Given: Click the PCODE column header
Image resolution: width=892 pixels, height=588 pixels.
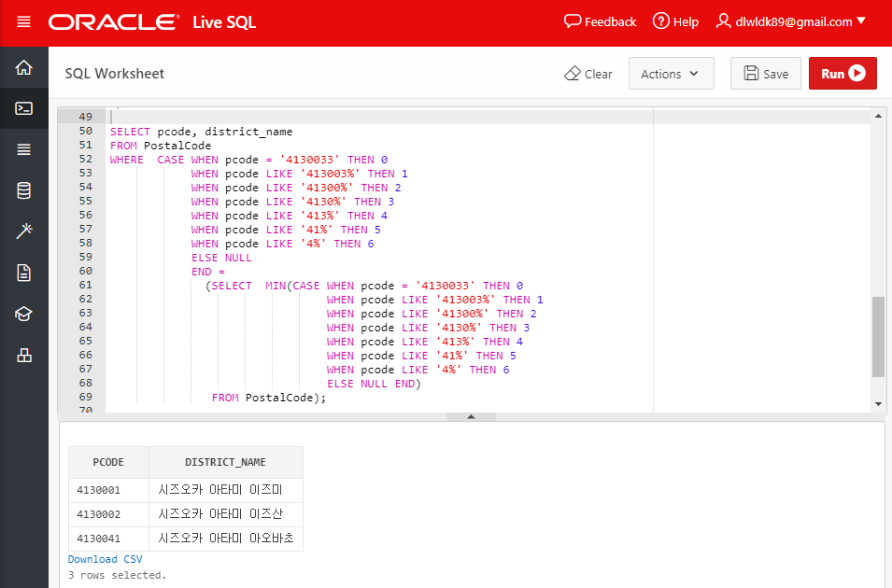Looking at the screenshot, I should [x=108, y=462].
